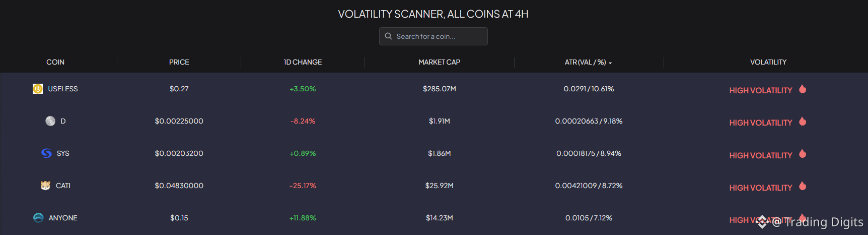Click the COIN column header

tap(55, 62)
